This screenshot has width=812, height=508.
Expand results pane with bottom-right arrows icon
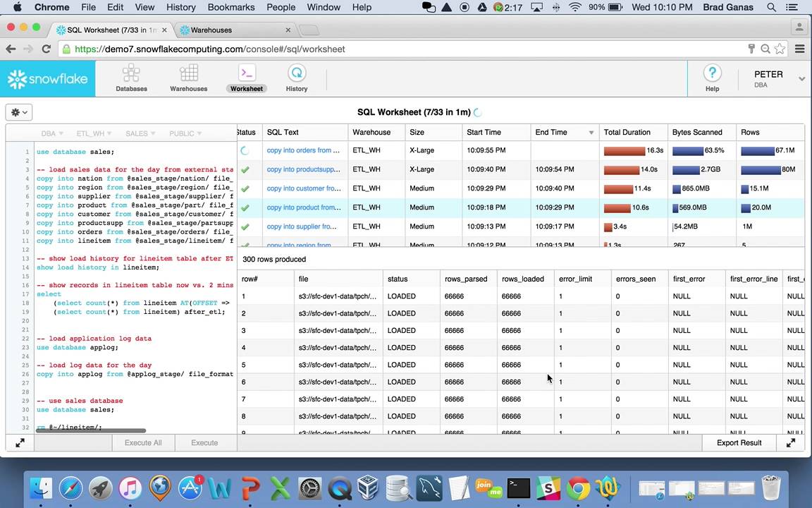coord(791,442)
